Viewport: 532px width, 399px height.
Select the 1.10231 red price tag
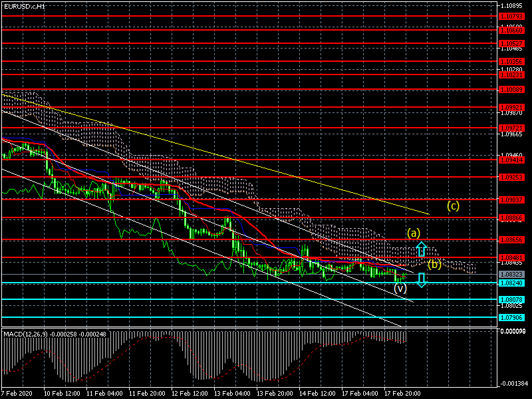(512, 74)
